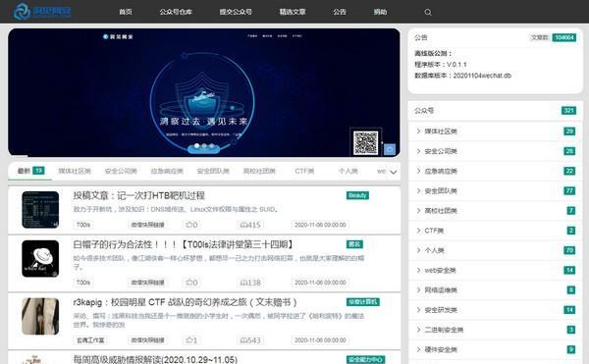589x364 pixels.
Task: Switch to the 应急响应类 tab above the articles
Action: pos(167,171)
